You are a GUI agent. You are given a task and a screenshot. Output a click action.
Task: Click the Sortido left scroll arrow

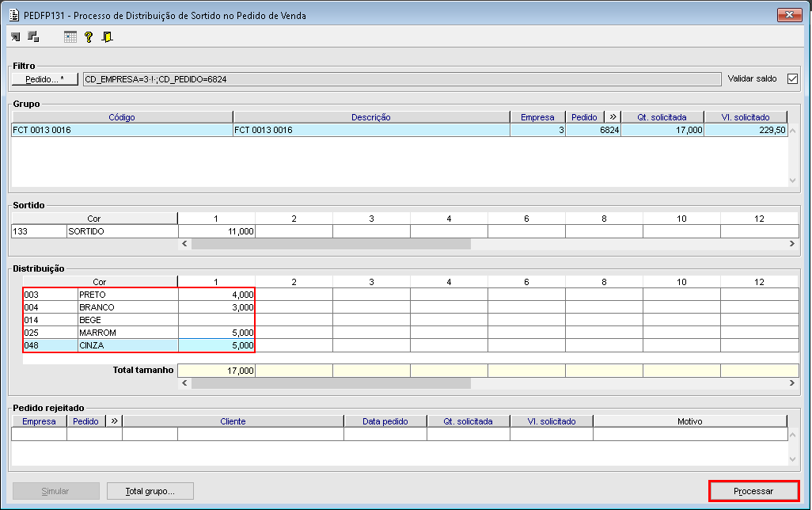(185, 244)
